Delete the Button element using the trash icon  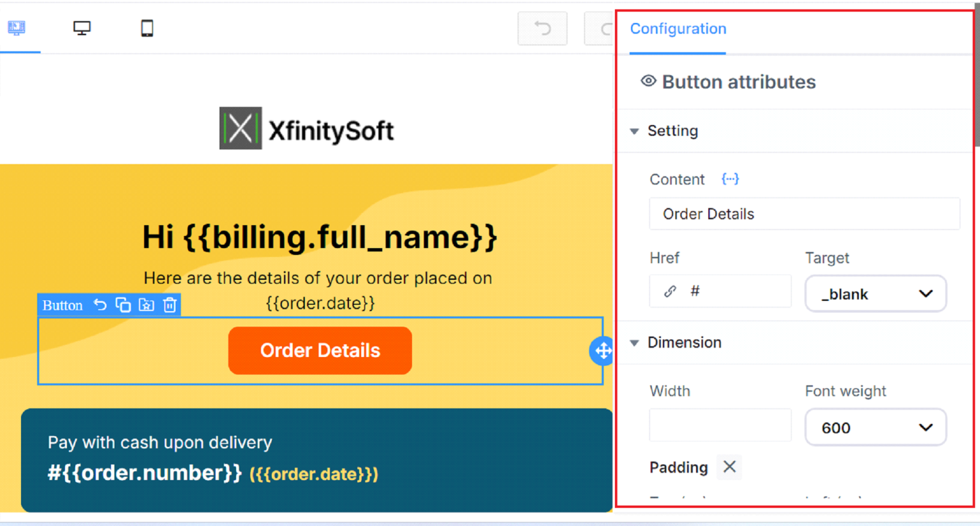pyautogui.click(x=169, y=305)
